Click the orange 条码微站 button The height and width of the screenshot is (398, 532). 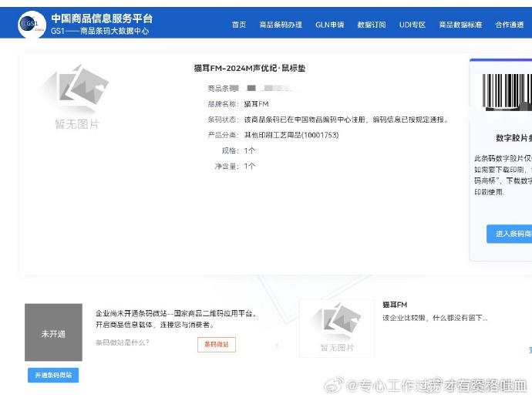(x=217, y=344)
